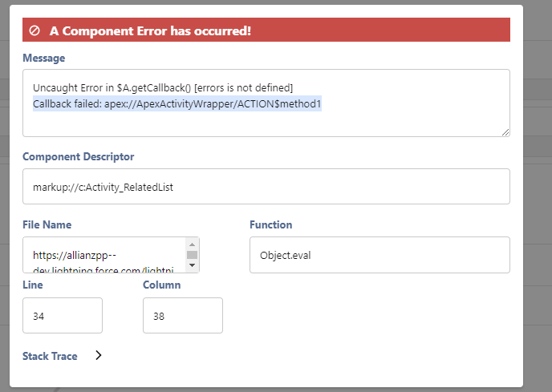Image resolution: width=552 pixels, height=392 pixels.
Task: Click the Message box resize handle
Action: pyautogui.click(x=505, y=132)
